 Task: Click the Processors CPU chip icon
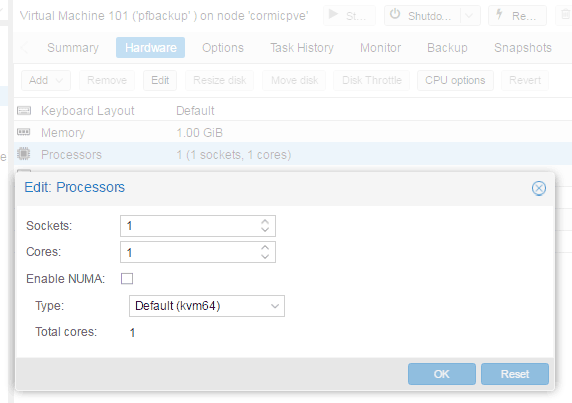pos(24,154)
